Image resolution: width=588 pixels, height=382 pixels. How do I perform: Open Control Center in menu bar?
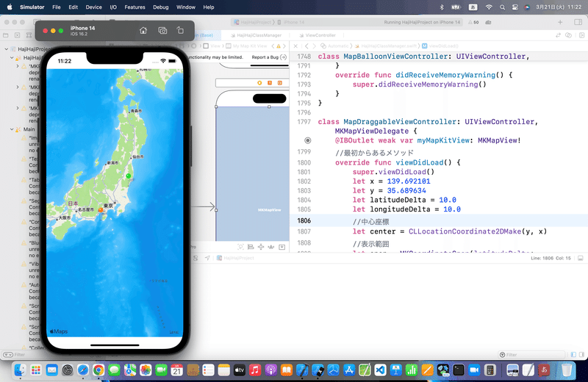coord(515,7)
